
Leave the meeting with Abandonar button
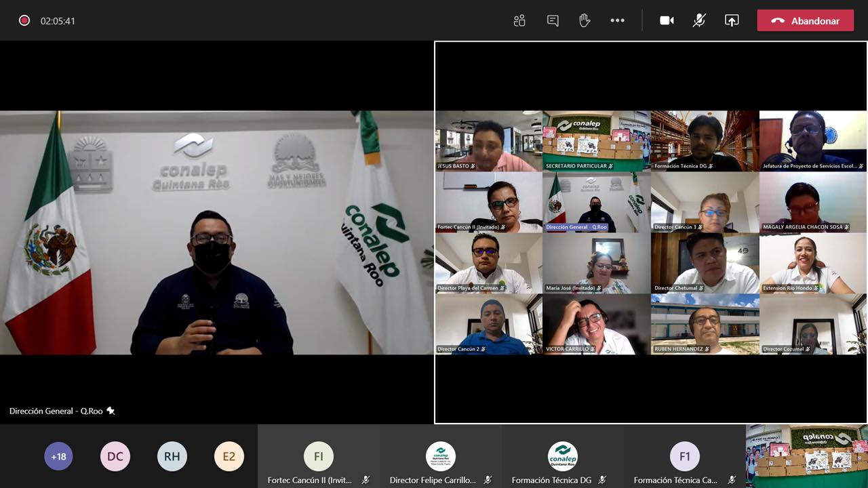[806, 21]
